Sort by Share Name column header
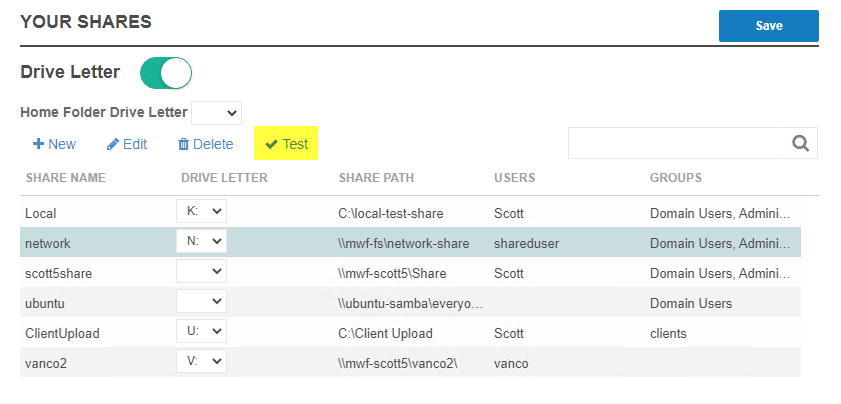The height and width of the screenshot is (404, 841). [x=65, y=178]
